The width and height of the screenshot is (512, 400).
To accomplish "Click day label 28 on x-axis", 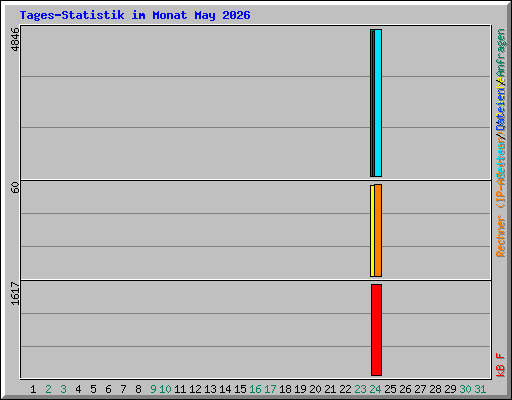I will [x=435, y=389].
